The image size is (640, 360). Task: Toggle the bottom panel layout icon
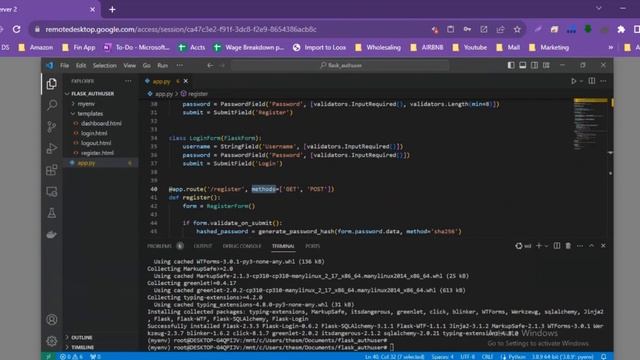click(522, 65)
